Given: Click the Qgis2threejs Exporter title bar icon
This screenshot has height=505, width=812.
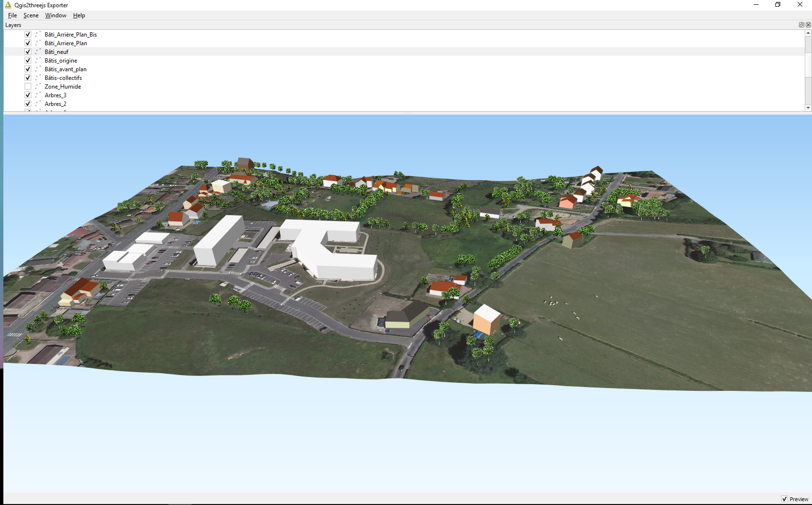Looking at the screenshot, I should coord(8,5).
